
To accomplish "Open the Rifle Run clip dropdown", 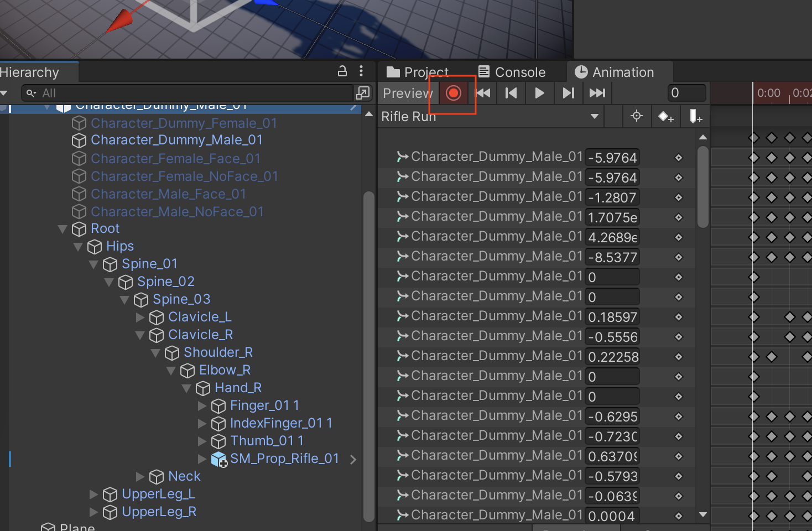I will 594,116.
